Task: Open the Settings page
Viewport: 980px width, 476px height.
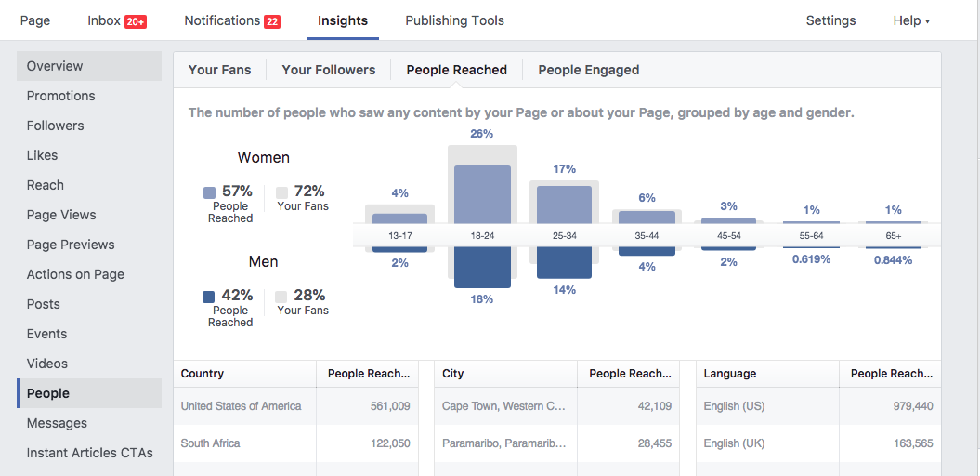Action: point(830,20)
